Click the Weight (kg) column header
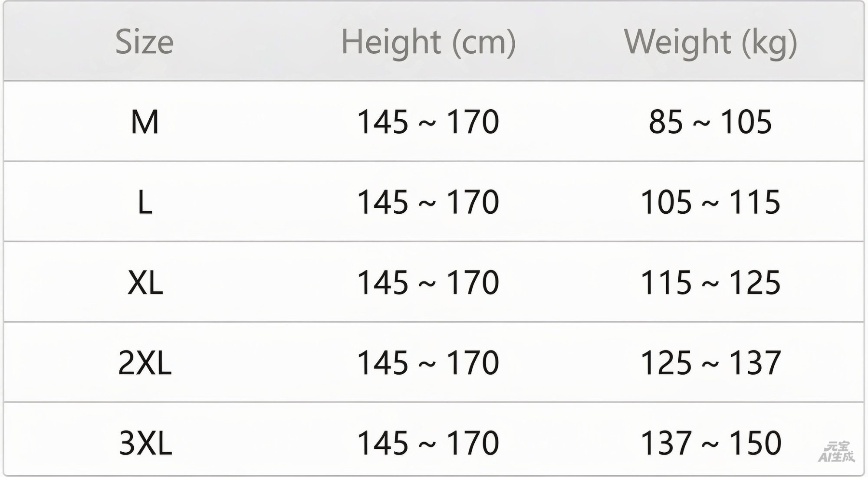868x477 pixels. [710, 42]
